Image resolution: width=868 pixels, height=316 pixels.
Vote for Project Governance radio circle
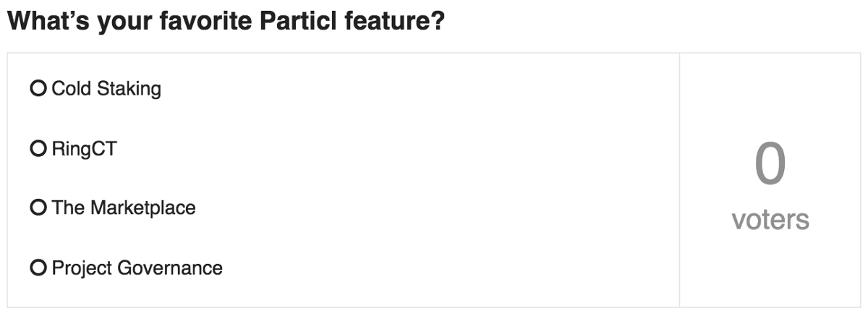38,268
